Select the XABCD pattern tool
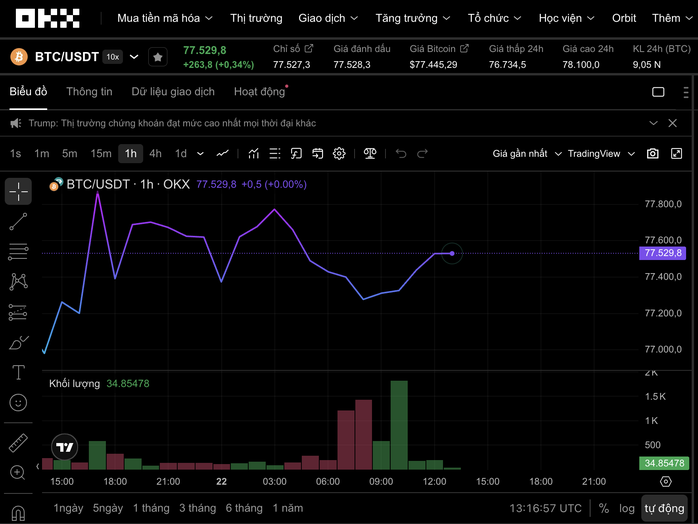Screen dimensions: 698x524 tap(18, 281)
